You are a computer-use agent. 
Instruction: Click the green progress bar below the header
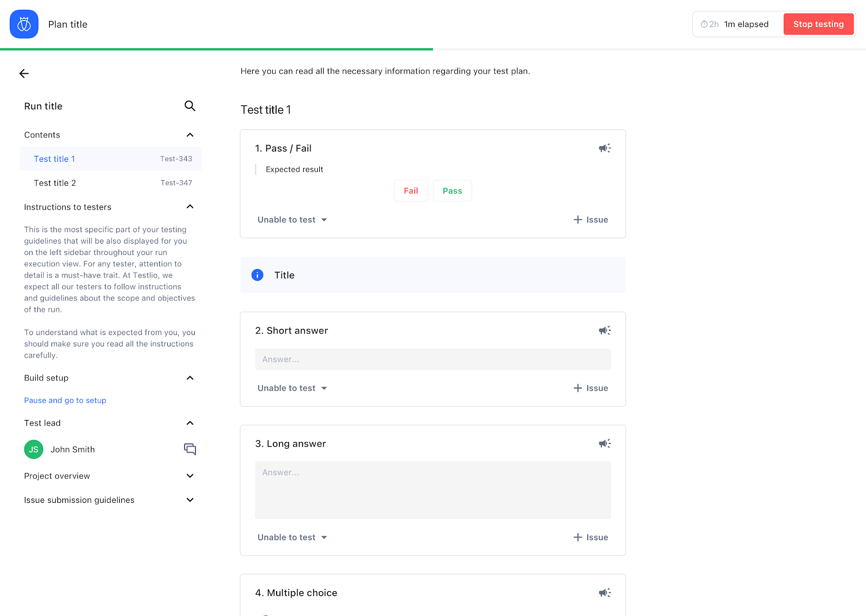point(216,49)
